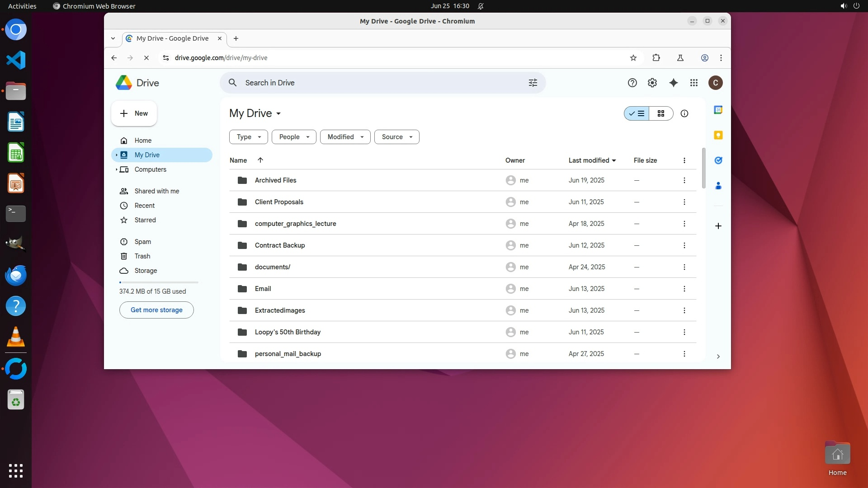This screenshot has width=868, height=488.
Task: Open Google Calendar side panel icon
Action: pyautogui.click(x=718, y=110)
